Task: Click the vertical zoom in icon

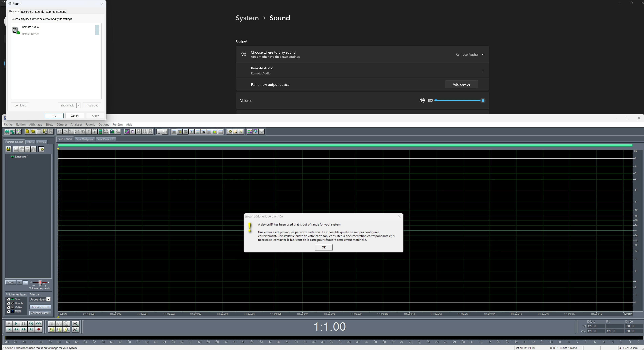Action: (x=76, y=323)
